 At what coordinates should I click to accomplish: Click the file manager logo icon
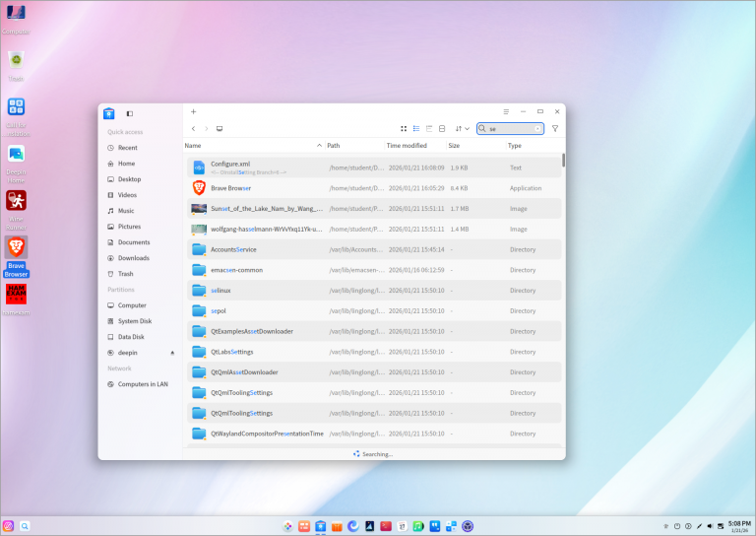coord(109,113)
